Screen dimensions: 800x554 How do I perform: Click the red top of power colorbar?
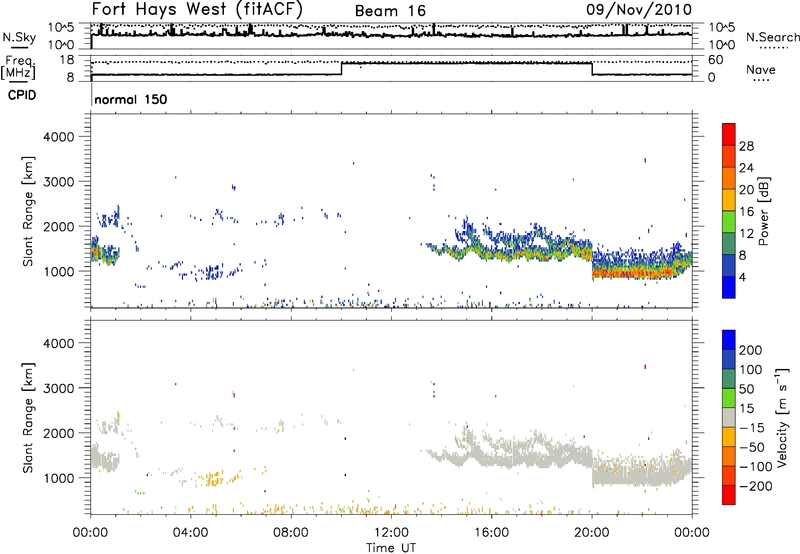coord(729,132)
